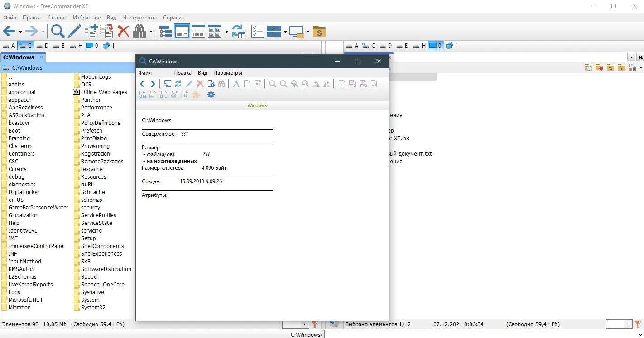Open the Инструменты menu
644x338 pixels.
(139, 18)
